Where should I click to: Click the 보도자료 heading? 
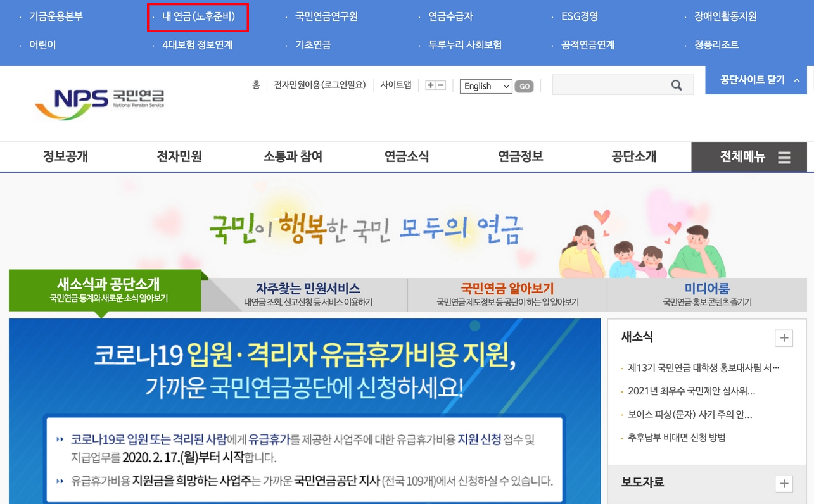click(x=642, y=482)
